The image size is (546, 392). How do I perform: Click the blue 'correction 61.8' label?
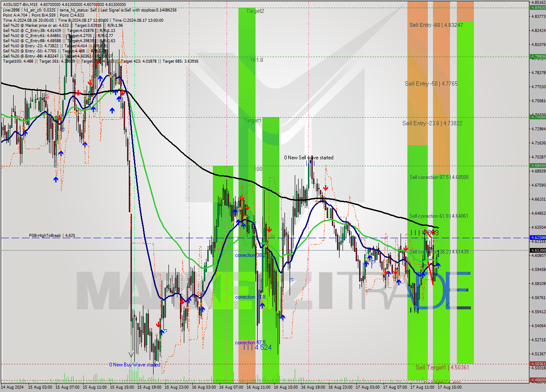(x=250, y=297)
